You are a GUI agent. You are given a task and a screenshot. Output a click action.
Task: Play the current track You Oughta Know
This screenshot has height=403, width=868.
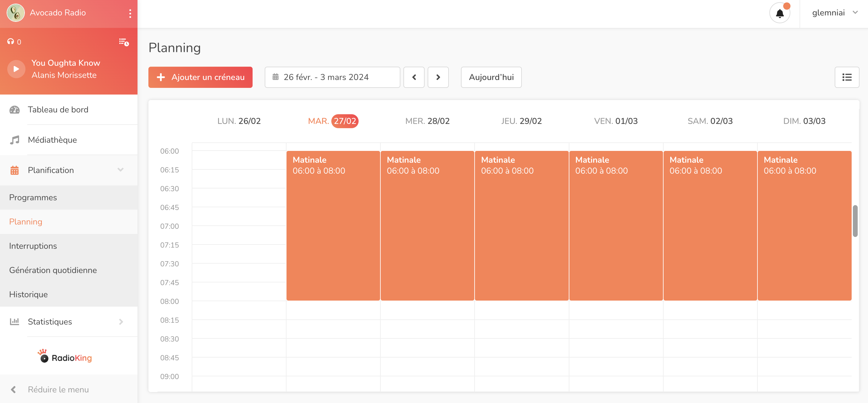pos(16,69)
